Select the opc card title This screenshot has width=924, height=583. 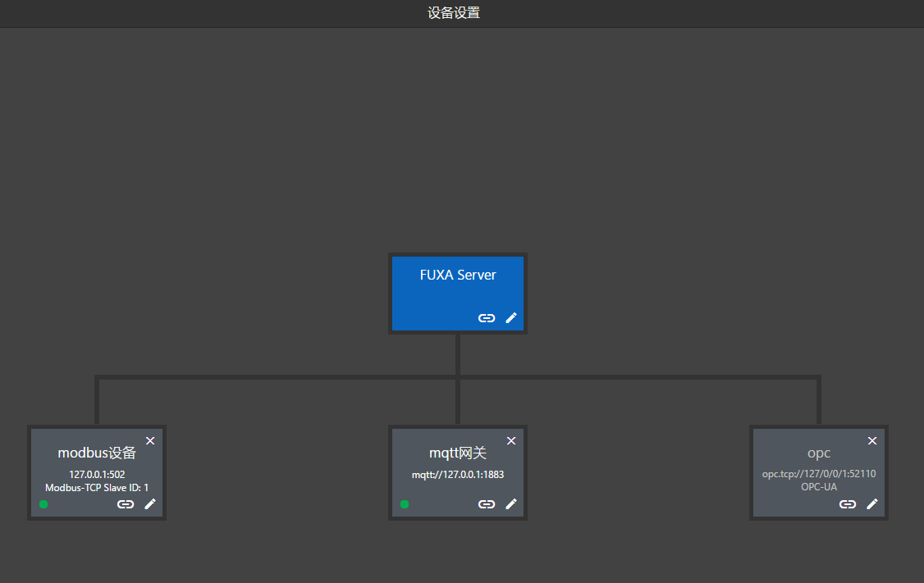click(818, 453)
